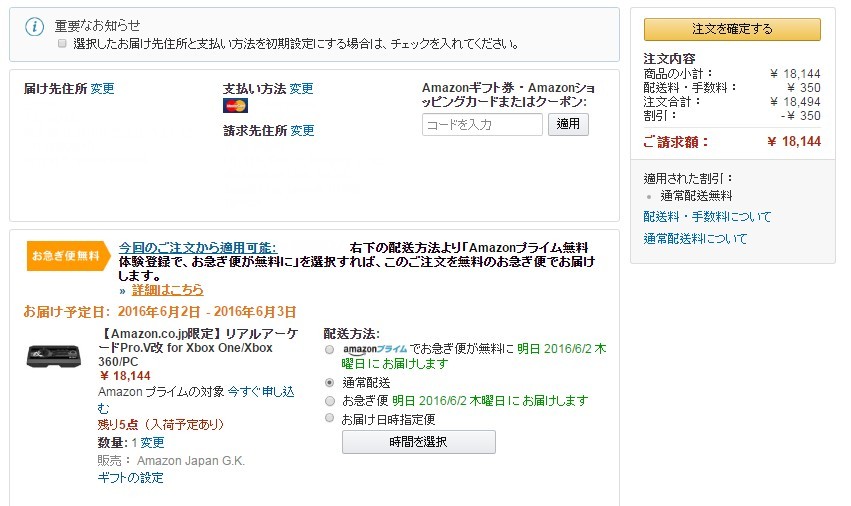Viewport: 851px width, 506px height.
Task: Select the お届け日時指定便 radio button
Action: click(330, 419)
